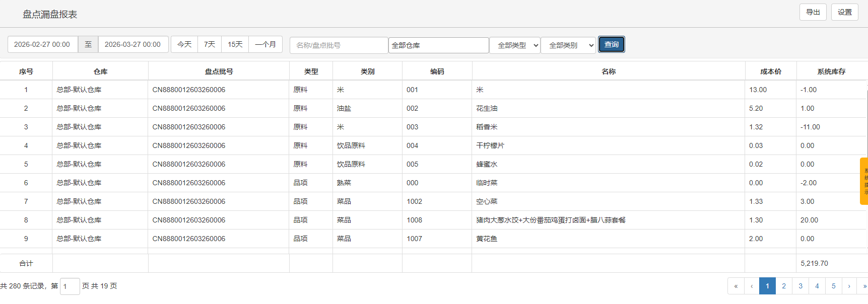
Task: Go to the next page arrow ›
Action: click(x=849, y=286)
